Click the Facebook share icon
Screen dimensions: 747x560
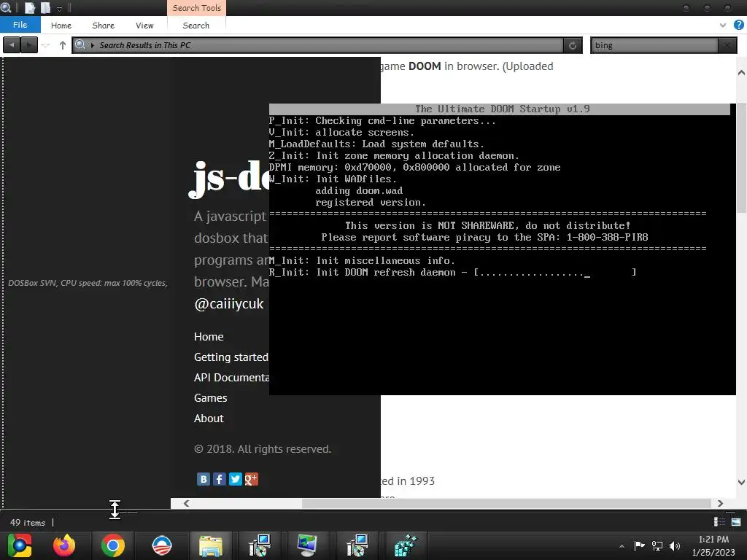pos(220,479)
